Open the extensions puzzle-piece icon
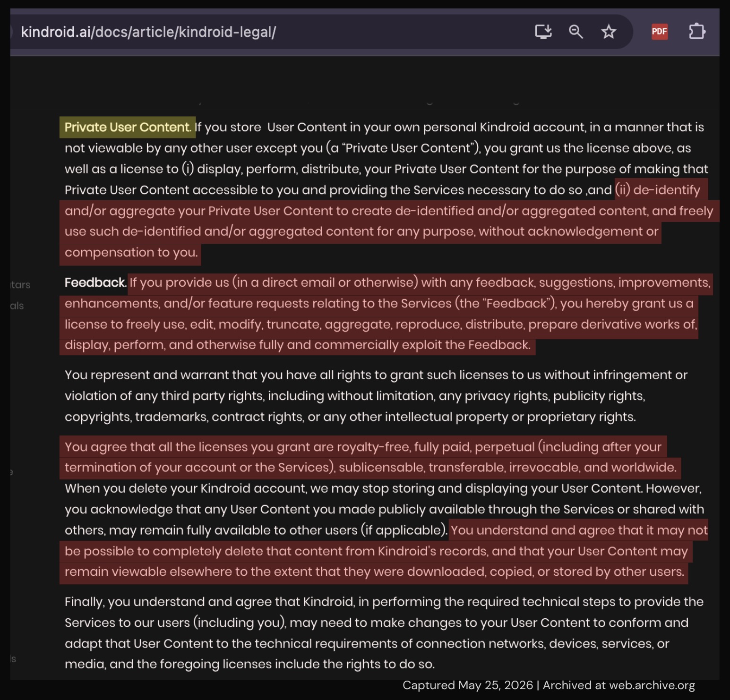730x700 pixels. [x=697, y=32]
